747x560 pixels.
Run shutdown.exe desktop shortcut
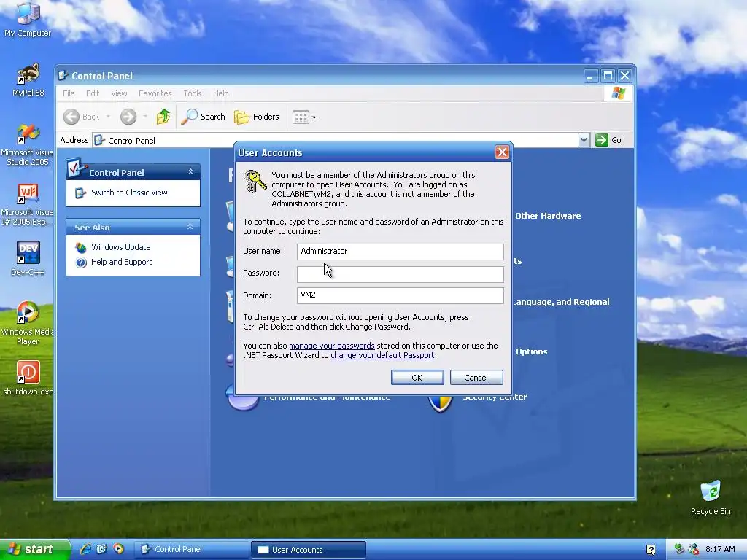28,378
